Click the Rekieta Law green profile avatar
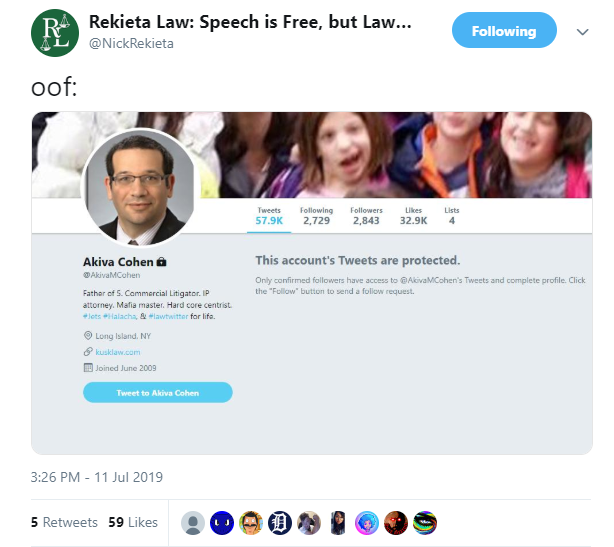Viewport: 614px width, 547px height. pyautogui.click(x=55, y=33)
